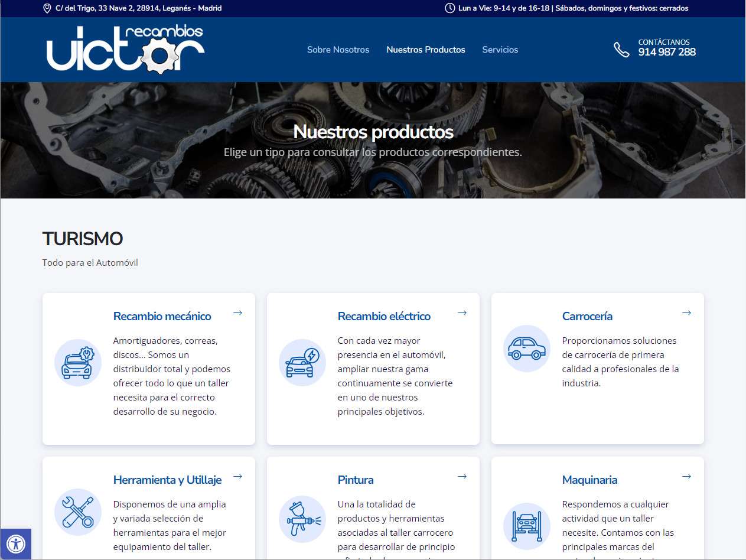The width and height of the screenshot is (746, 560).
Task: Go to Nuestros Productos menu item
Action: pos(425,50)
